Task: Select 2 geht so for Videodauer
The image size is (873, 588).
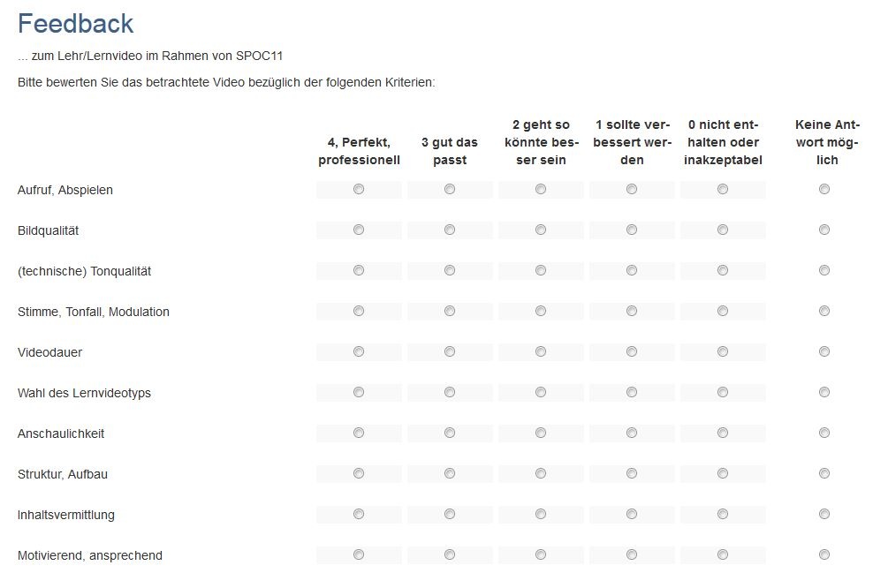Action: tap(541, 351)
